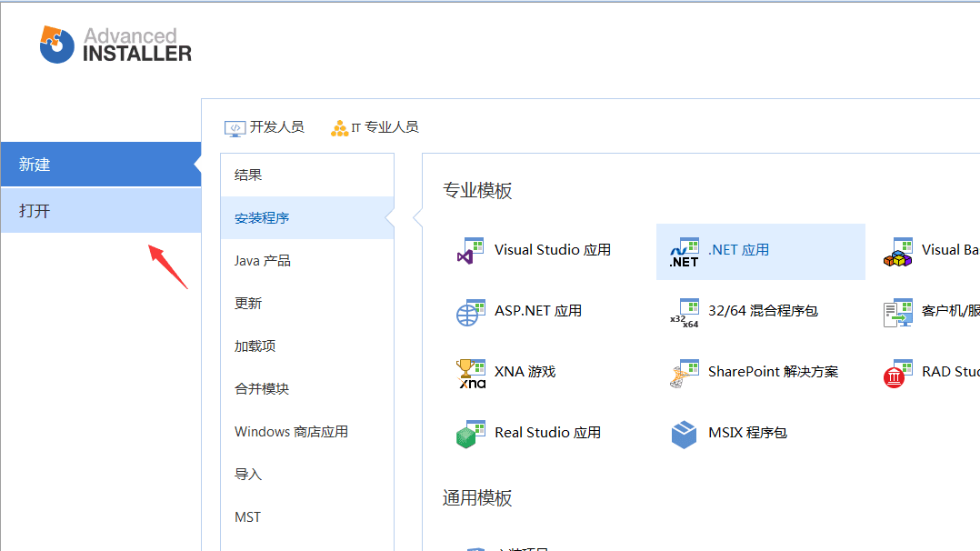Click the ASP.NET 应用 globe icon

pos(471,313)
